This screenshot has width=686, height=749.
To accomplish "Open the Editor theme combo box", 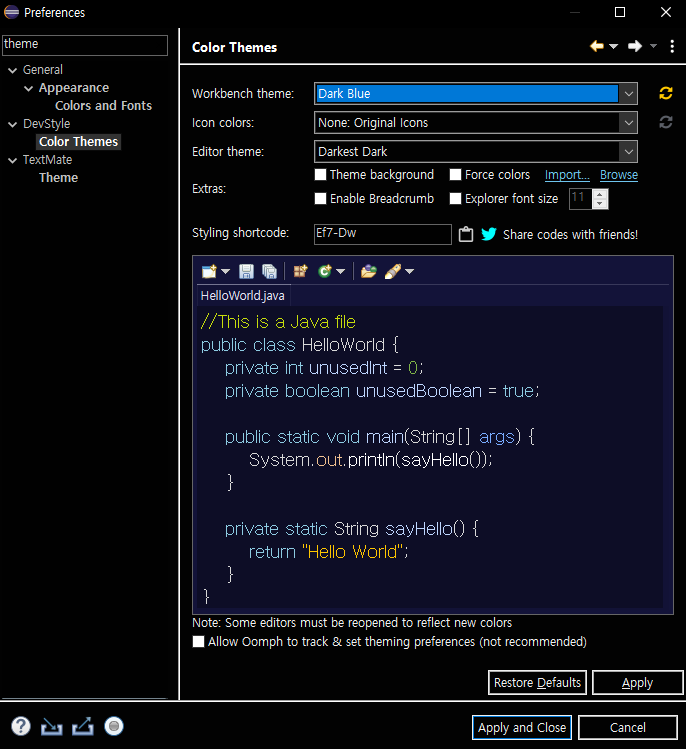I will pyautogui.click(x=476, y=151).
